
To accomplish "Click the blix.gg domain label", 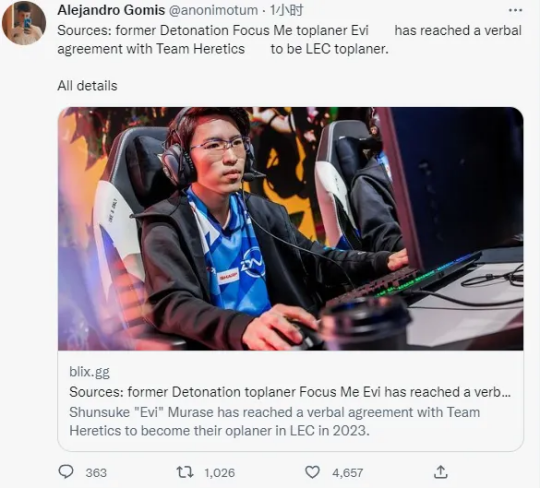I will coord(90,372).
